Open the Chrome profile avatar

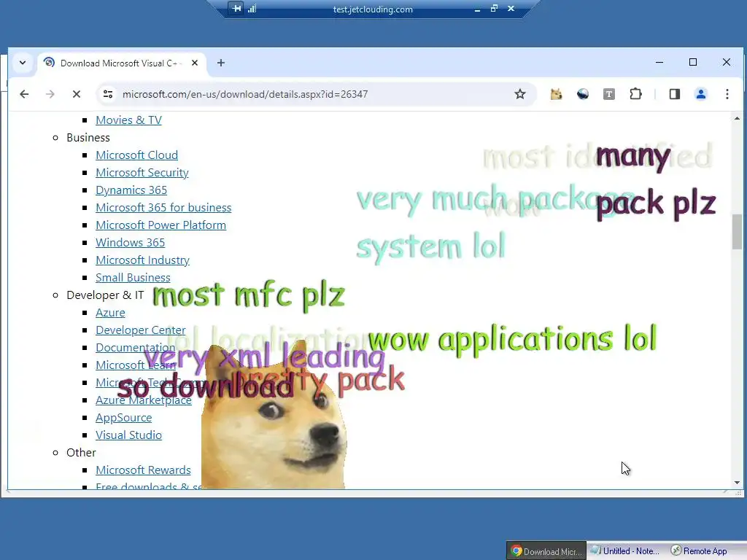701,94
